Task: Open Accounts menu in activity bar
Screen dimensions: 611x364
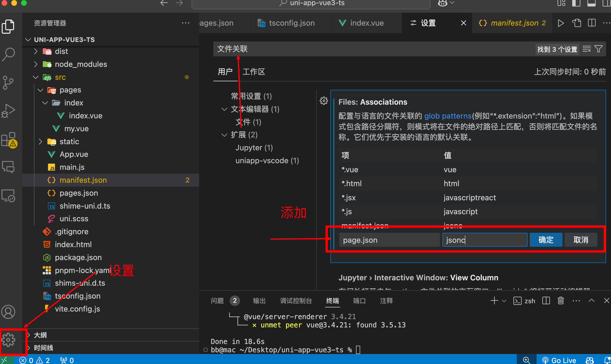Action: point(8,312)
